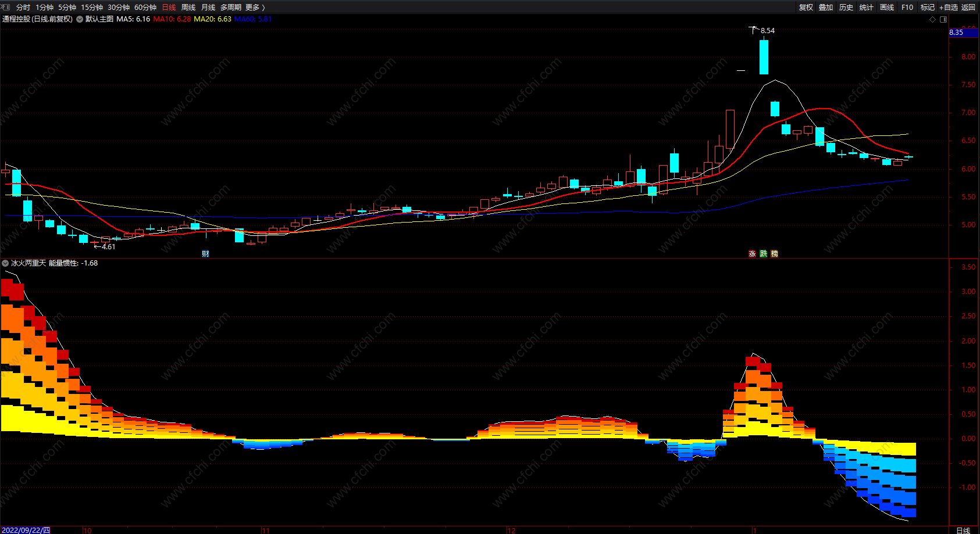This screenshot has width=980, height=534.
Task: Click the 8.35 price axis label
Action: (x=963, y=33)
